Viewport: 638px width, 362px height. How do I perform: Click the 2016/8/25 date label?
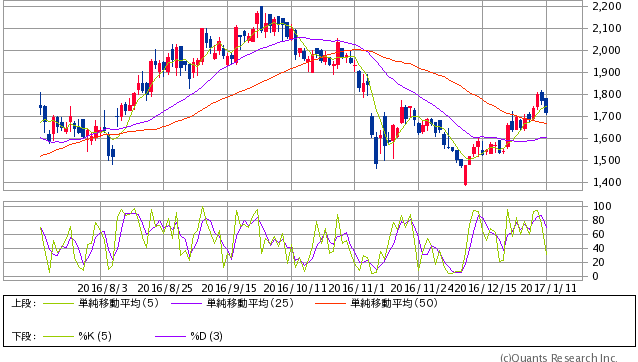(x=165, y=288)
